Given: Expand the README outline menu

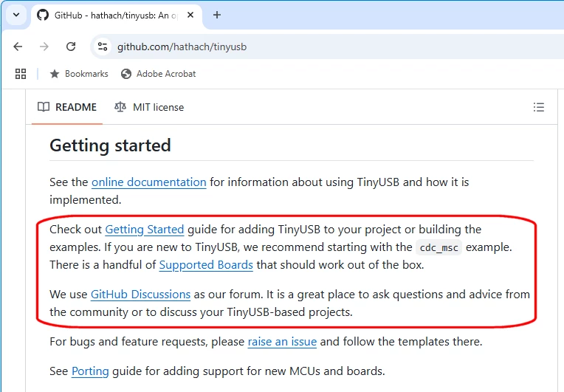Looking at the screenshot, I should pyautogui.click(x=538, y=107).
